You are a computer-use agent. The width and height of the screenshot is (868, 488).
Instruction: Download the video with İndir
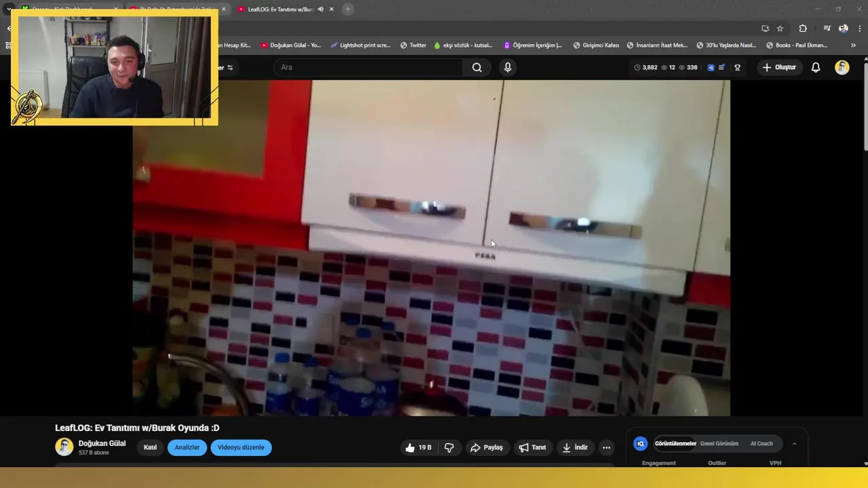575,447
